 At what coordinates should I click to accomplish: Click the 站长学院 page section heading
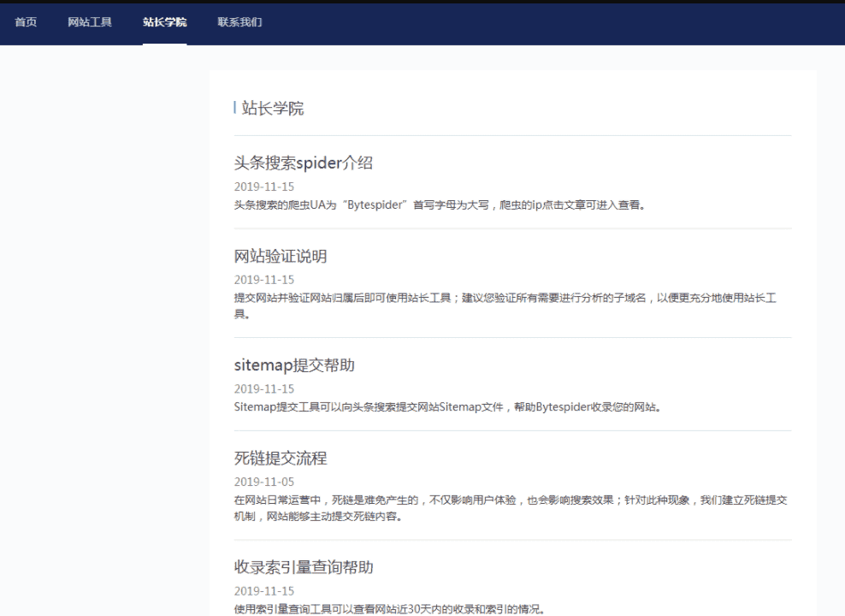273,109
